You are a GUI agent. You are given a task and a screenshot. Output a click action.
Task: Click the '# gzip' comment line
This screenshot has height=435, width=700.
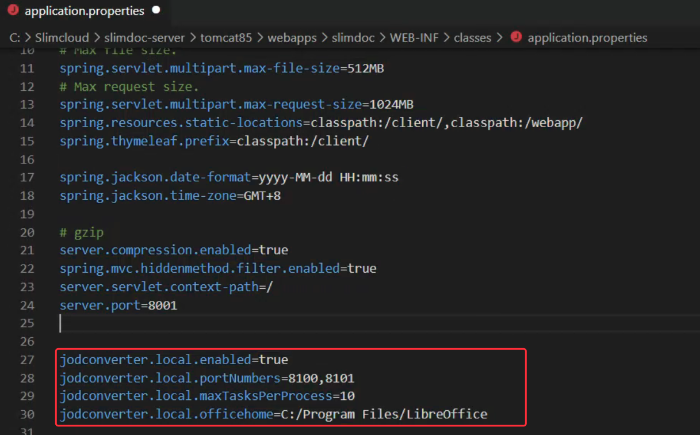click(82, 232)
